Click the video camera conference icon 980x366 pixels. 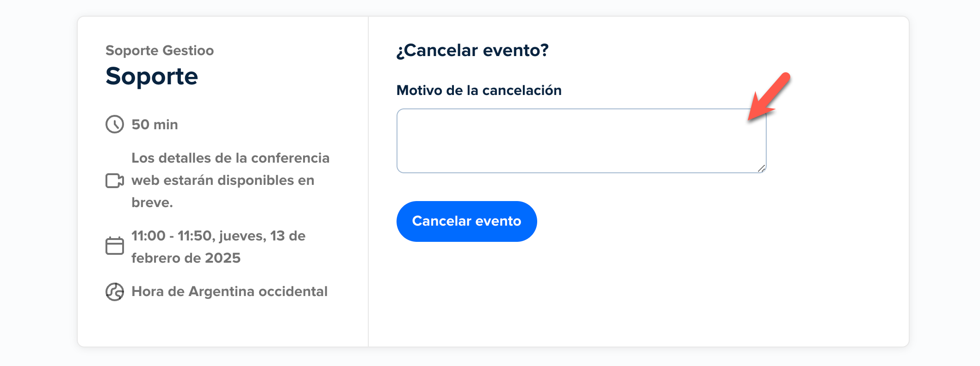click(115, 180)
